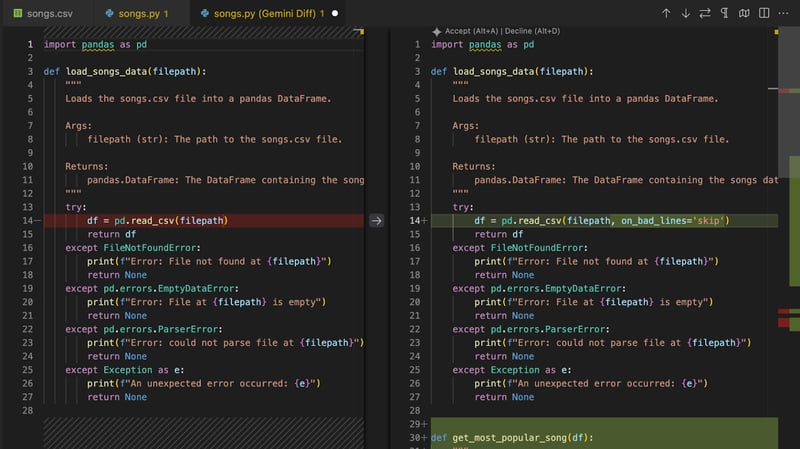Go to next change with down arrow
This screenshot has height=449, width=800.
pos(685,13)
